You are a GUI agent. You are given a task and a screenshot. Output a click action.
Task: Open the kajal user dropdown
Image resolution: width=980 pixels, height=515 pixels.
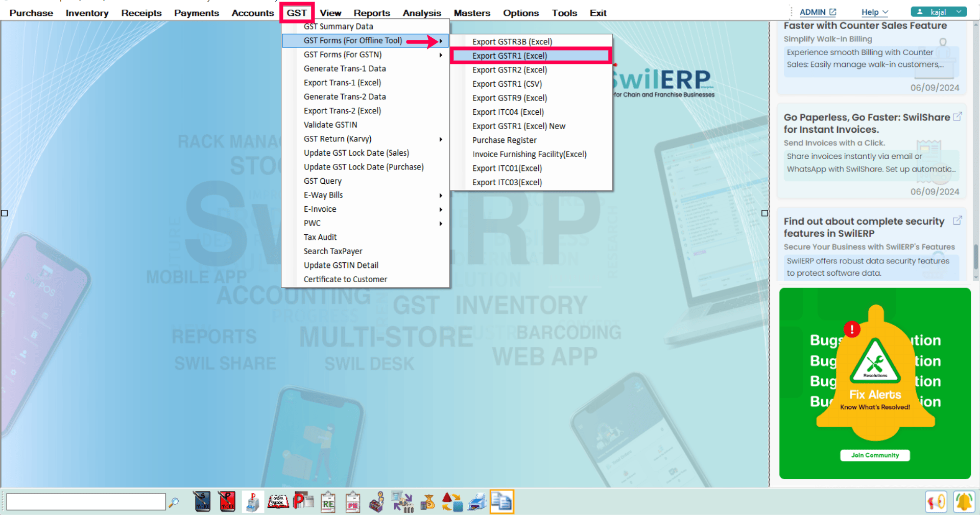click(939, 12)
